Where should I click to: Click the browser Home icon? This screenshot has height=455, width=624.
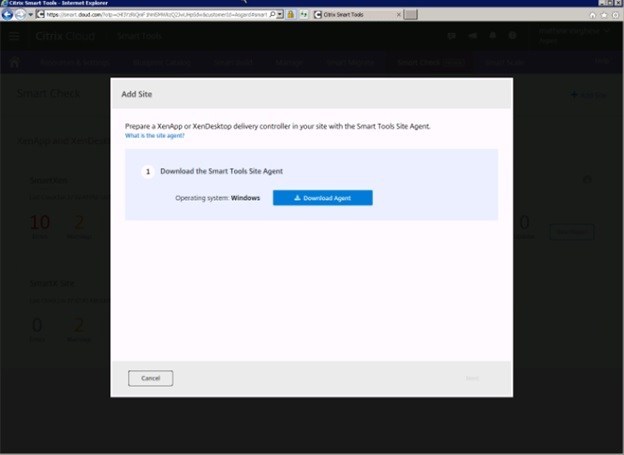[x=593, y=15]
